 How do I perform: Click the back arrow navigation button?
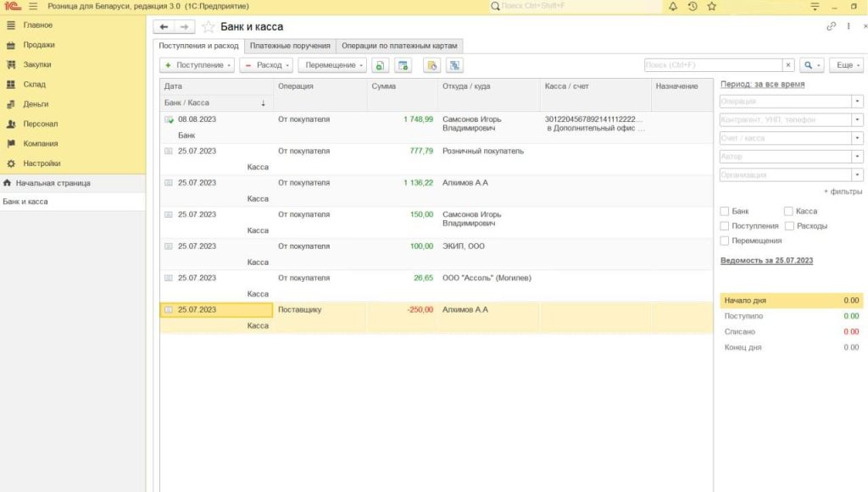pyautogui.click(x=165, y=27)
